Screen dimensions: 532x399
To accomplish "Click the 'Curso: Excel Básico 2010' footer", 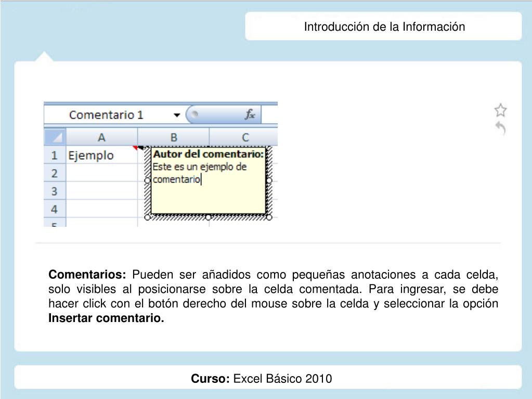I will pos(261,378).
